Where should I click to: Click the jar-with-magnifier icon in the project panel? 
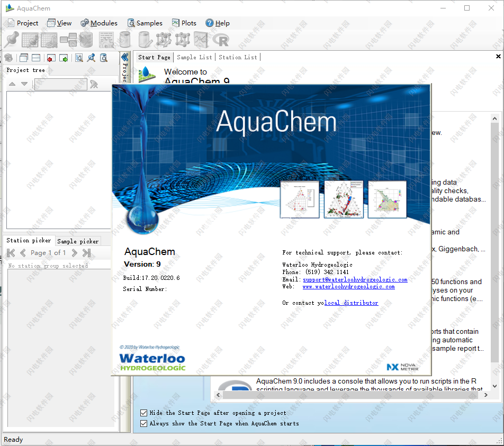pyautogui.click(x=104, y=58)
